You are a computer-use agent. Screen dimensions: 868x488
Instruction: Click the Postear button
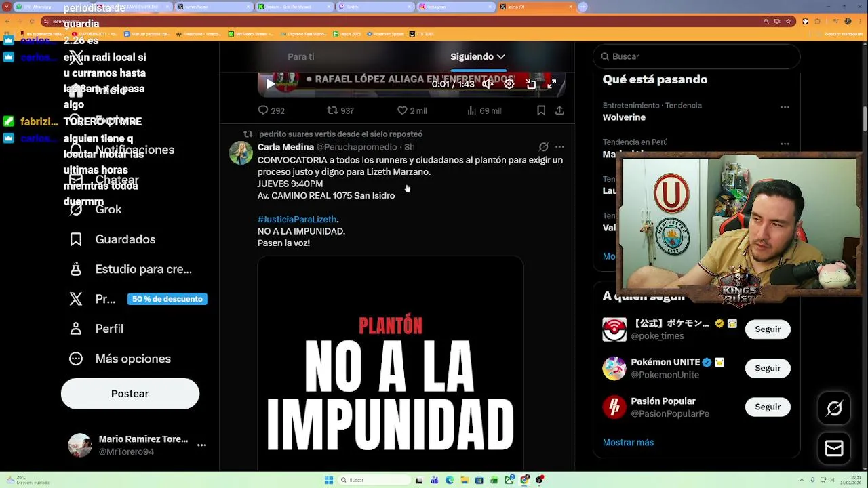tap(130, 394)
